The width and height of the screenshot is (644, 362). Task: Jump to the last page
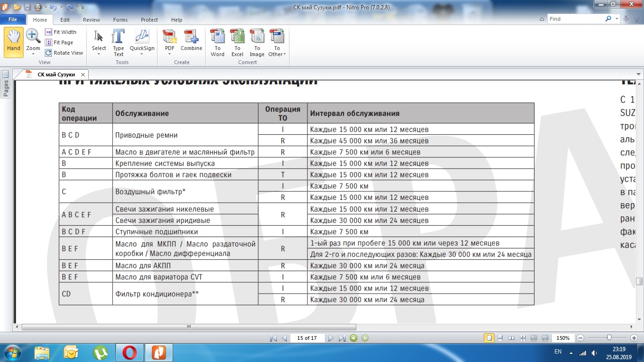[x=342, y=338]
